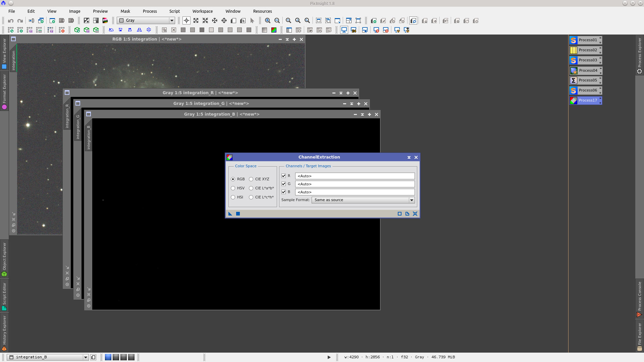644x362 pixels.
Task: Open Sample Format dropdown
Action: coord(411,200)
